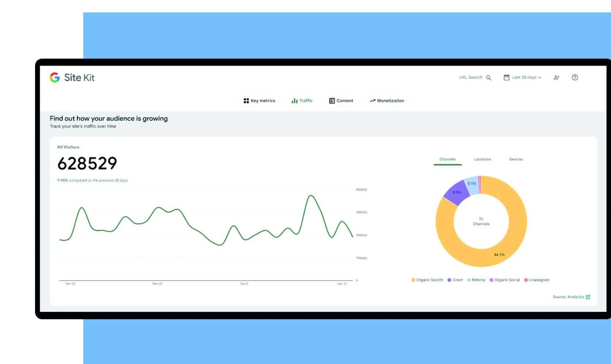
Task: Click the 'Find out how your audience is growing' heading
Action: [109, 119]
